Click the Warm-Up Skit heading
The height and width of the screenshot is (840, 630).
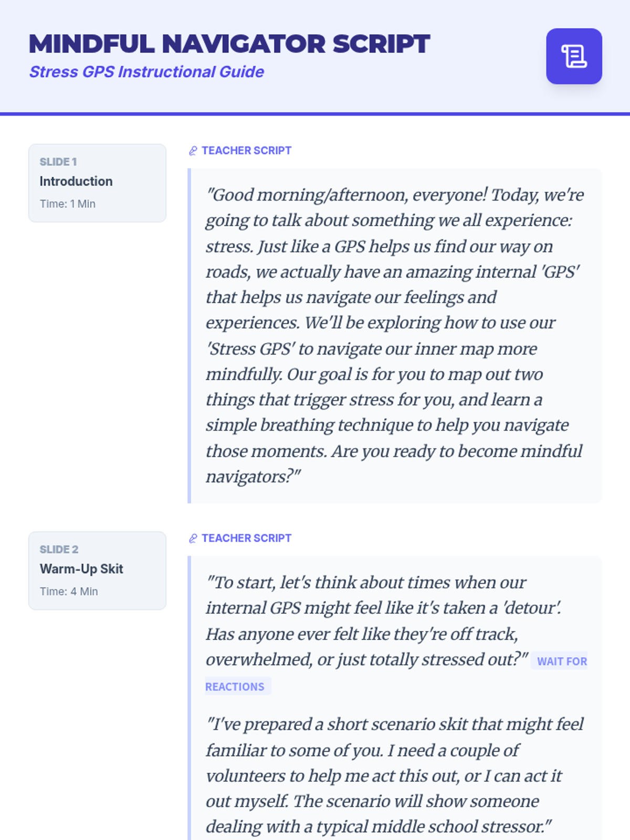coord(81,569)
